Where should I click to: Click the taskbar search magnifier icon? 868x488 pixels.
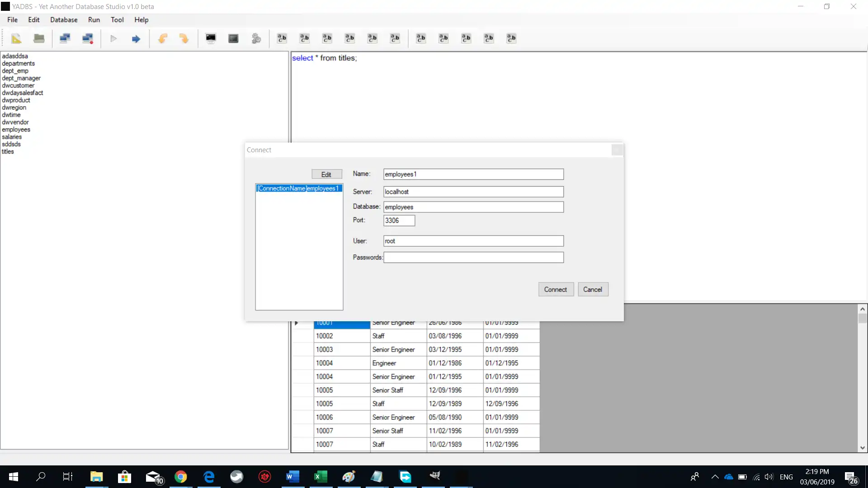pyautogui.click(x=41, y=477)
